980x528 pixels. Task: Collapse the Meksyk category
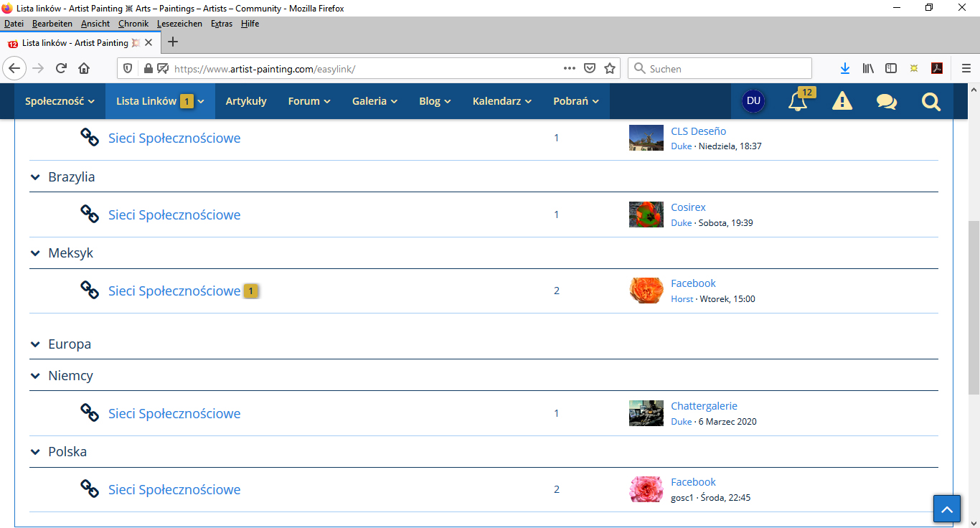click(x=35, y=253)
